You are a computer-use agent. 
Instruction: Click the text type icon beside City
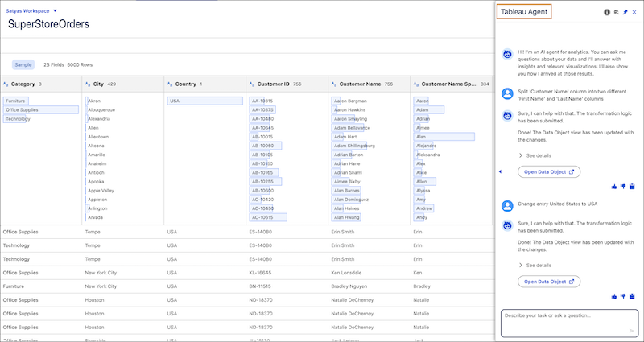click(88, 84)
